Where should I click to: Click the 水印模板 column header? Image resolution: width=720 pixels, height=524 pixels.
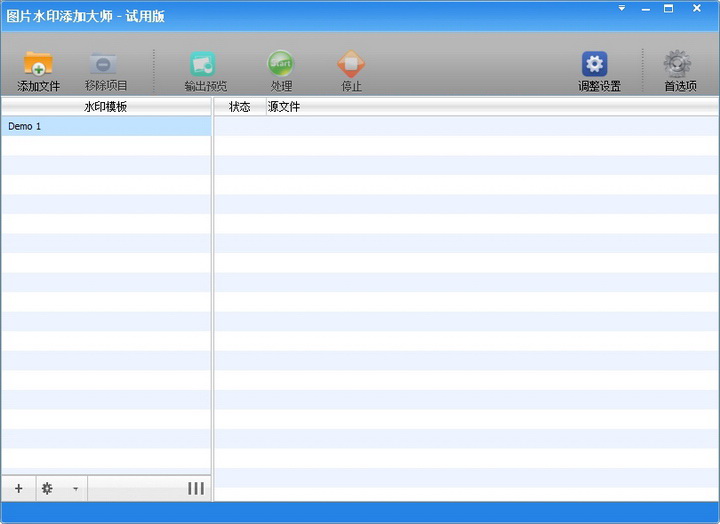point(106,107)
